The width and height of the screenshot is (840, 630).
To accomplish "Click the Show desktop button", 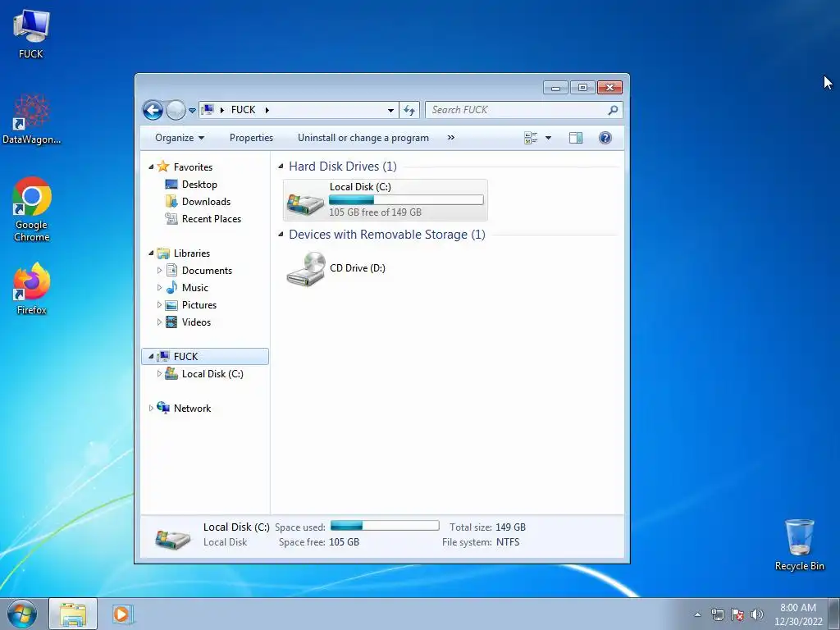I will (x=834, y=614).
